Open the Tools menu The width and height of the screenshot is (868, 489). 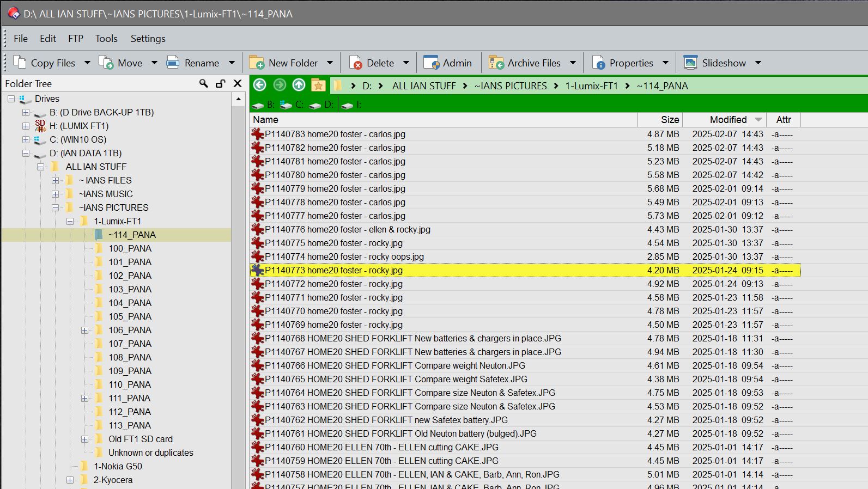pyautogui.click(x=106, y=39)
